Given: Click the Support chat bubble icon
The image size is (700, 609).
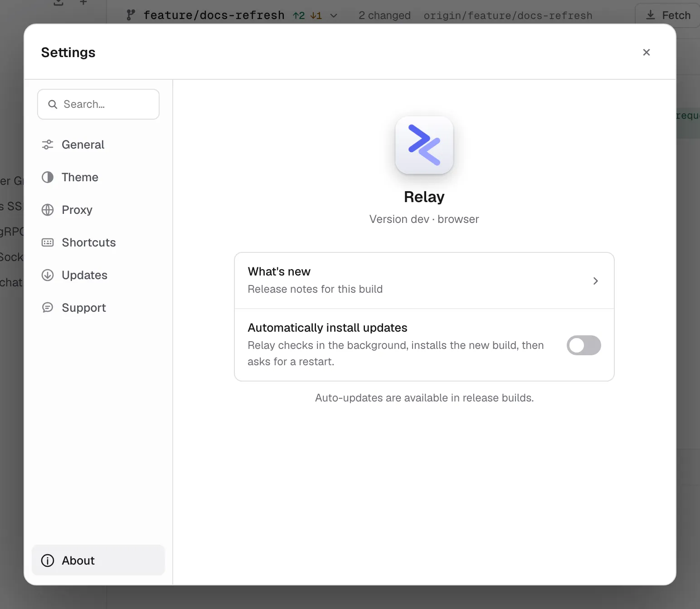Looking at the screenshot, I should pyautogui.click(x=48, y=308).
